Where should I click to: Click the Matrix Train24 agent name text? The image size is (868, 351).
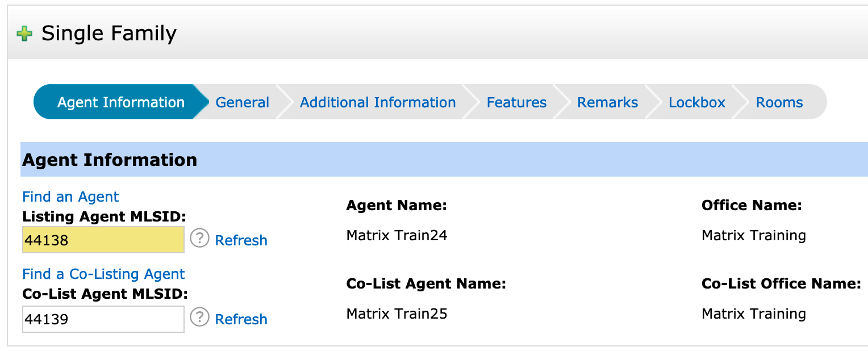point(397,235)
